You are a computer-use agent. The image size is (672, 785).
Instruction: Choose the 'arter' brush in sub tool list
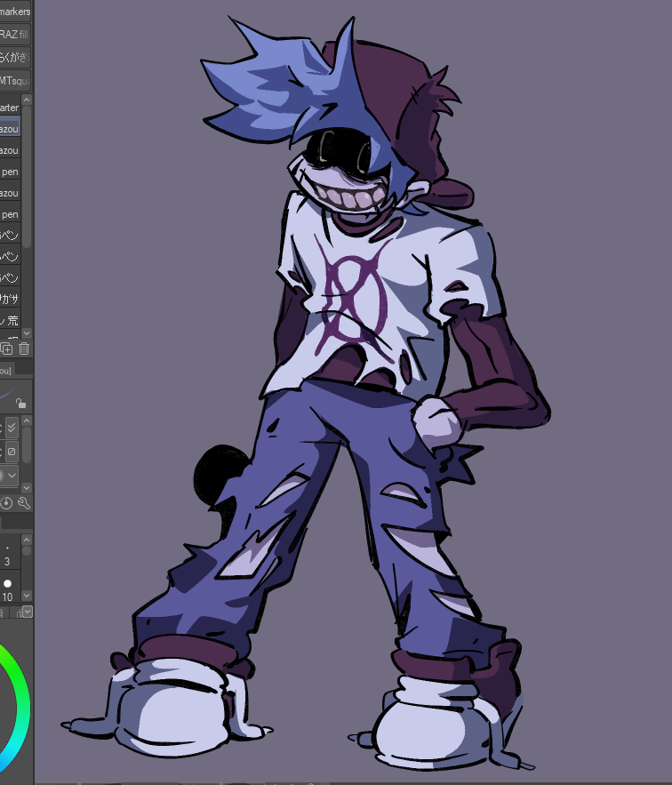[x=10, y=108]
